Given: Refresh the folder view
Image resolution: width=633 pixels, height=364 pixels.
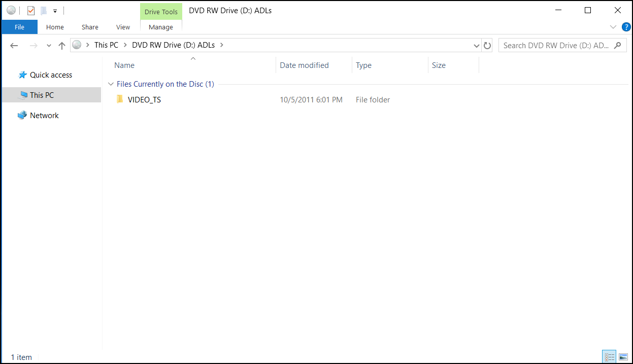Looking at the screenshot, I should pyautogui.click(x=487, y=45).
